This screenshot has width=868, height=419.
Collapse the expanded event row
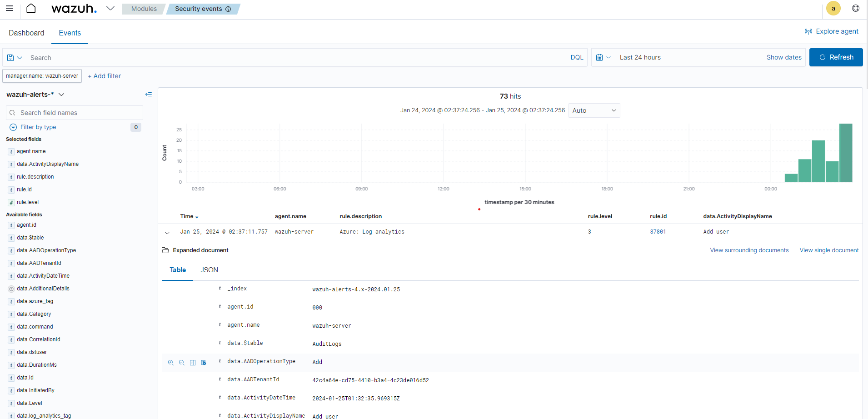[x=167, y=233]
